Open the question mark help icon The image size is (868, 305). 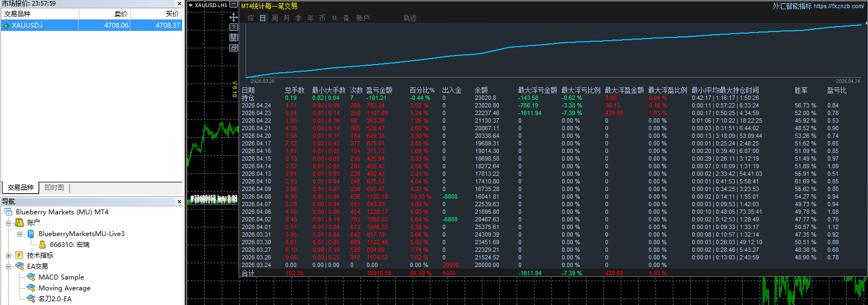coord(234,27)
